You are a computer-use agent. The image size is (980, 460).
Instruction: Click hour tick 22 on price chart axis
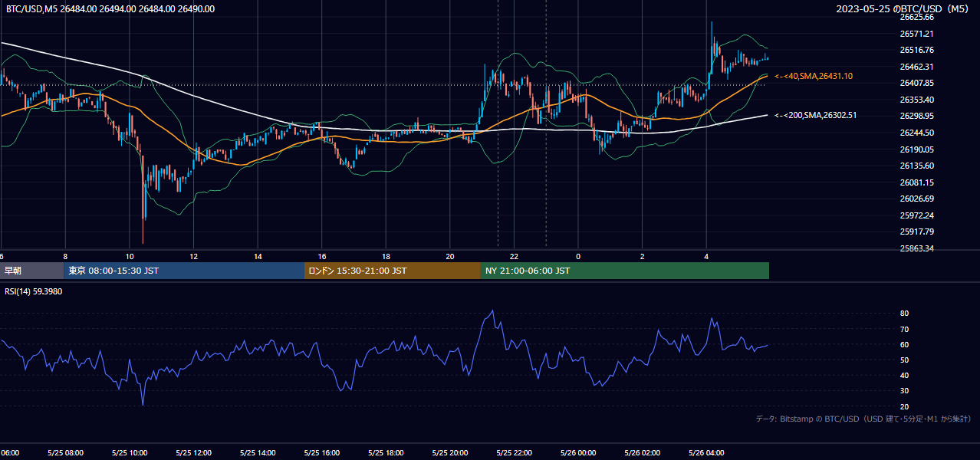514,256
